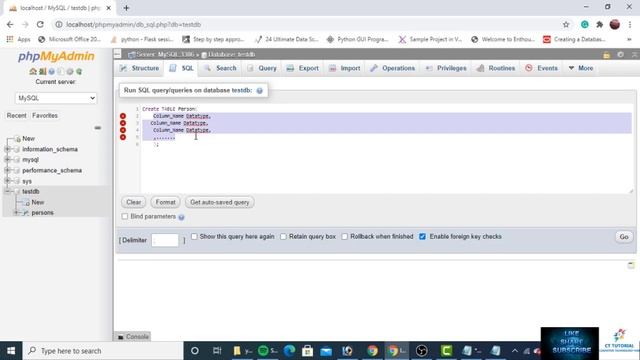Open browser extensions puzzle icon

click(600, 24)
